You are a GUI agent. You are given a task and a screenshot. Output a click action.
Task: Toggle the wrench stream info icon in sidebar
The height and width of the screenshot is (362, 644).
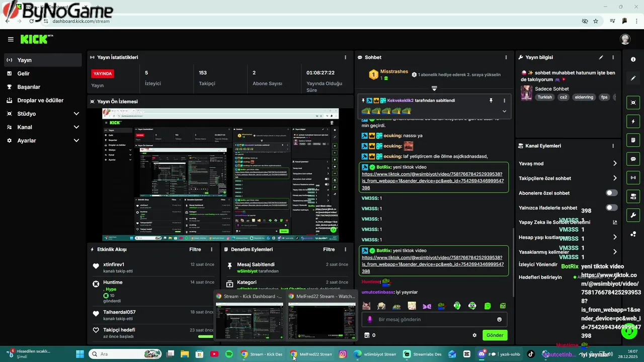(x=633, y=215)
